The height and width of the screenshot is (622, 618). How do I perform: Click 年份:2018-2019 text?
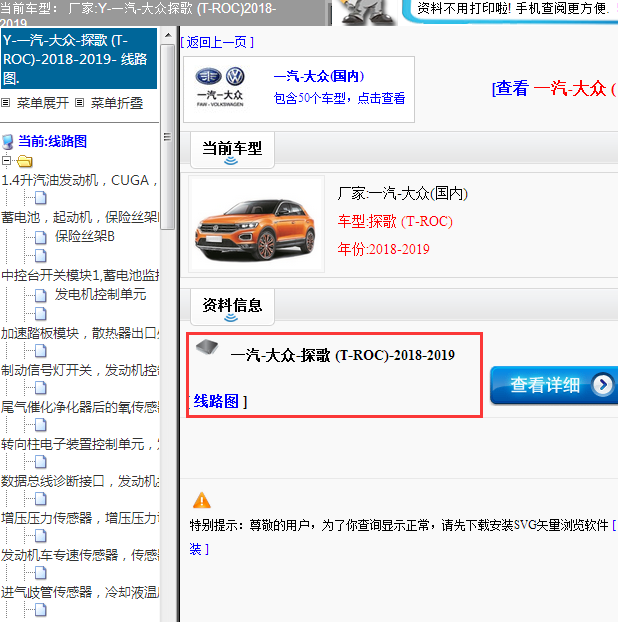click(x=384, y=249)
